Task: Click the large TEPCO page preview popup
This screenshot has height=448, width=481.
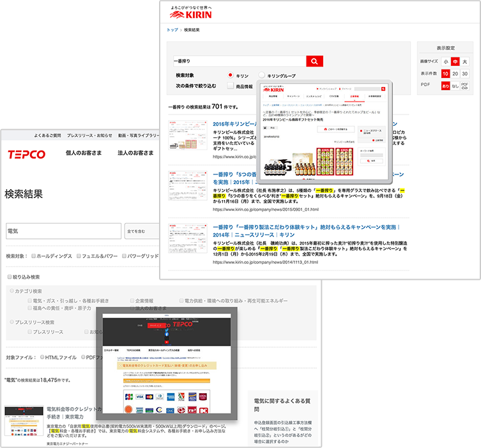Action: [x=167, y=364]
